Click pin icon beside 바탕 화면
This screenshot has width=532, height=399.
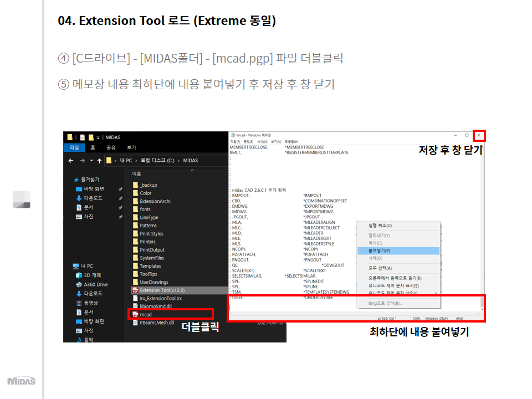tap(120, 189)
